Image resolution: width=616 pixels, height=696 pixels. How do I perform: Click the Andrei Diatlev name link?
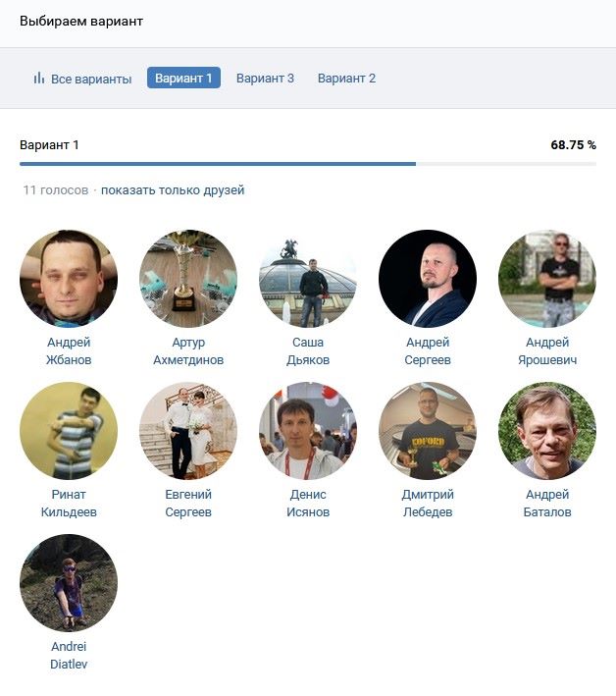click(x=69, y=655)
